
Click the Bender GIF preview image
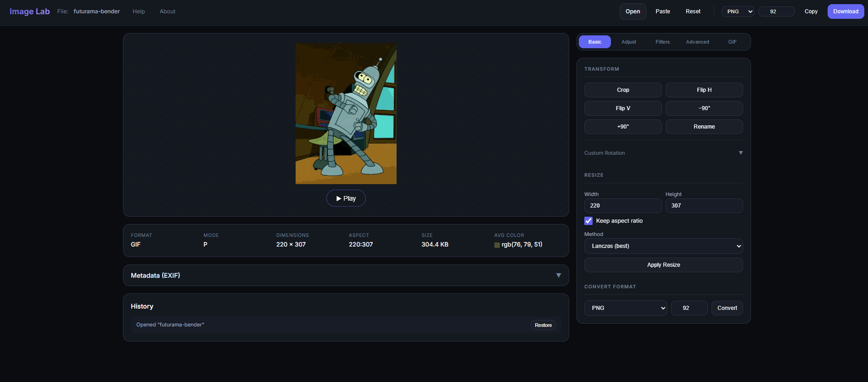[346, 113]
